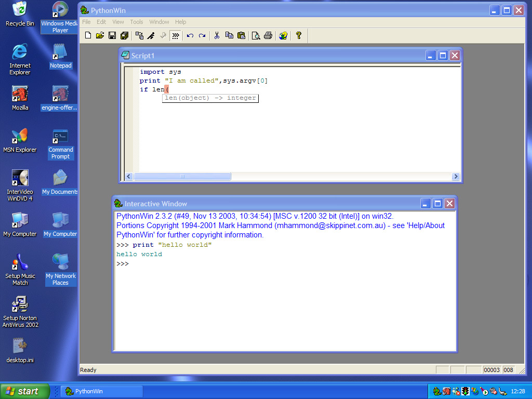Image resolution: width=532 pixels, height=399 pixels.
Task: Open the View menu
Action: (118, 22)
